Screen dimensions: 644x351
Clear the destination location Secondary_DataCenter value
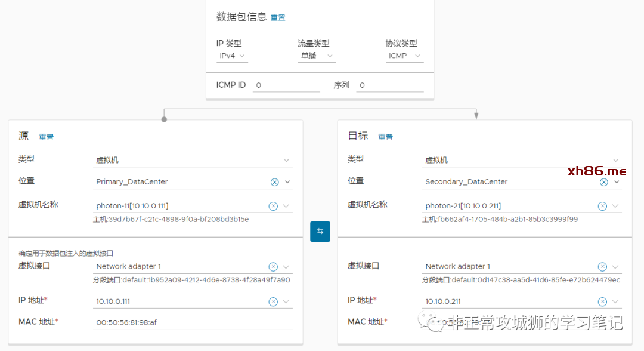point(603,182)
